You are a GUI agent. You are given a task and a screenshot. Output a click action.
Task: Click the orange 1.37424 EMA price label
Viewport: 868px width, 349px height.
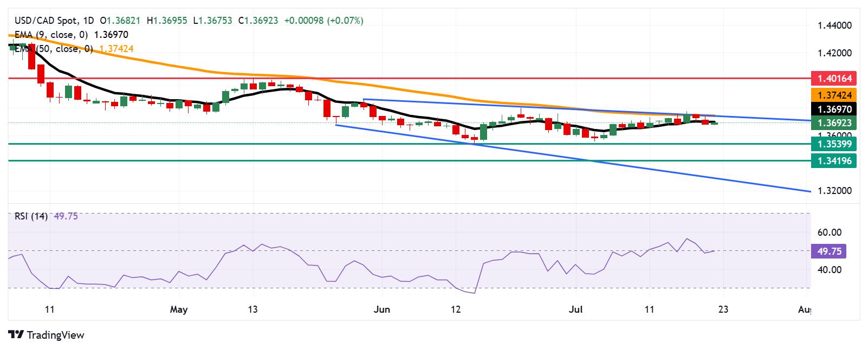tap(834, 94)
